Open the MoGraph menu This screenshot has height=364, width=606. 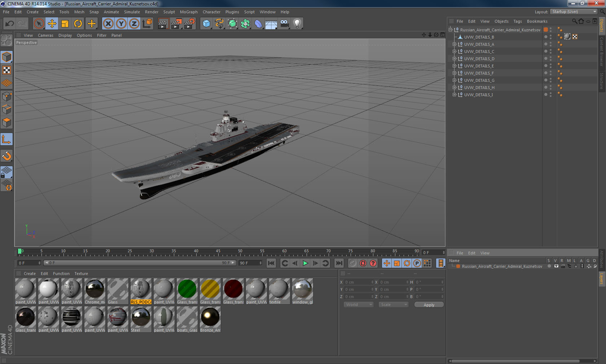pyautogui.click(x=189, y=12)
